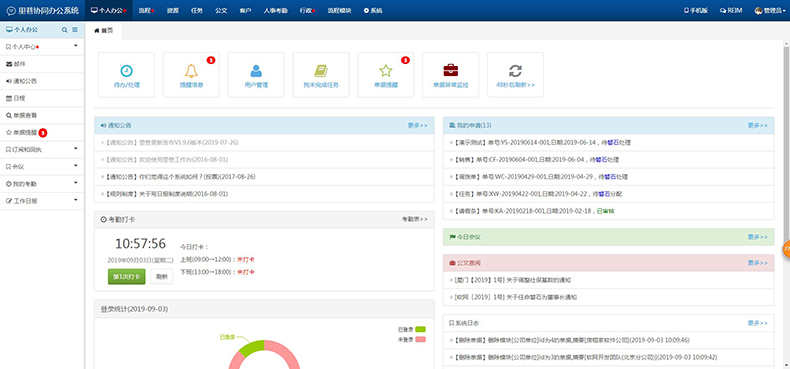Viewport: 790px width, 369px height.
Task: Click the speech bubble logo icon
Action: (11, 11)
